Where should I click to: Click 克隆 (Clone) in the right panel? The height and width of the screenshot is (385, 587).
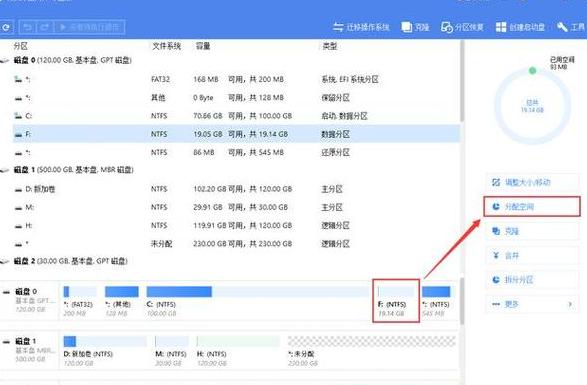532,231
